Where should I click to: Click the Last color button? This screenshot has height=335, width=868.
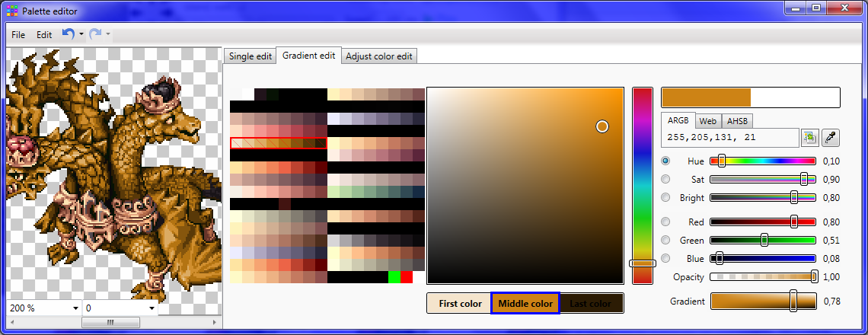tap(591, 304)
